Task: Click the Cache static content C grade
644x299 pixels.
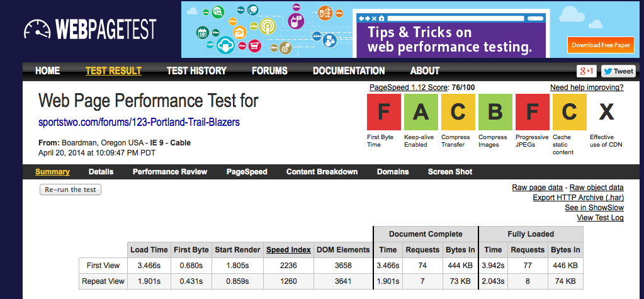Action: [569, 112]
